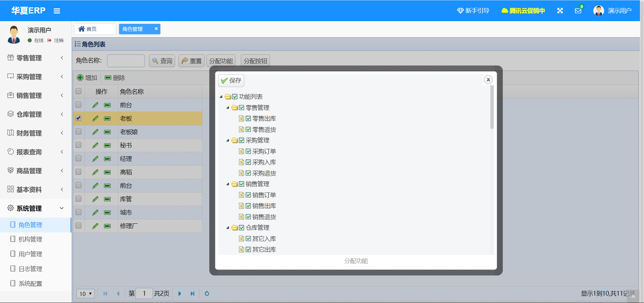The width and height of the screenshot is (644, 303).
Task: Open 系统配置 in the sidebar
Action: click(x=36, y=284)
